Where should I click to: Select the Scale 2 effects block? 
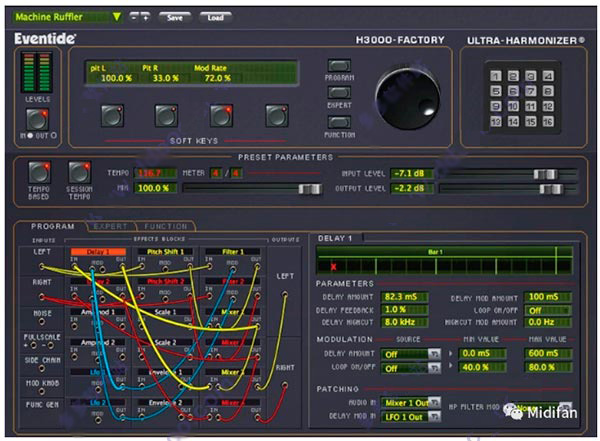tap(165, 342)
